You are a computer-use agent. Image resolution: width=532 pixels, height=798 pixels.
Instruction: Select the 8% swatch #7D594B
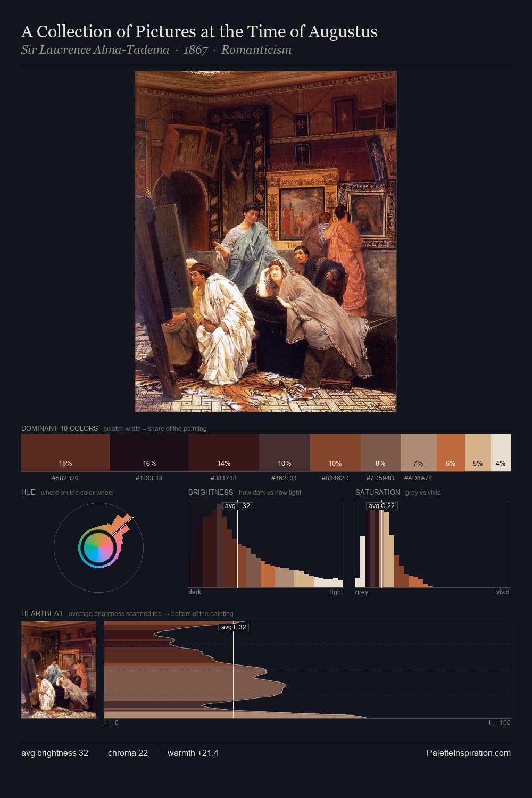click(x=380, y=453)
